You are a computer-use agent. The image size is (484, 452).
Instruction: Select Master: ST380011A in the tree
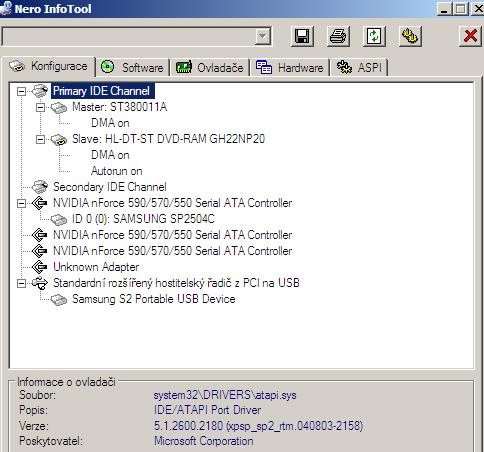119,107
